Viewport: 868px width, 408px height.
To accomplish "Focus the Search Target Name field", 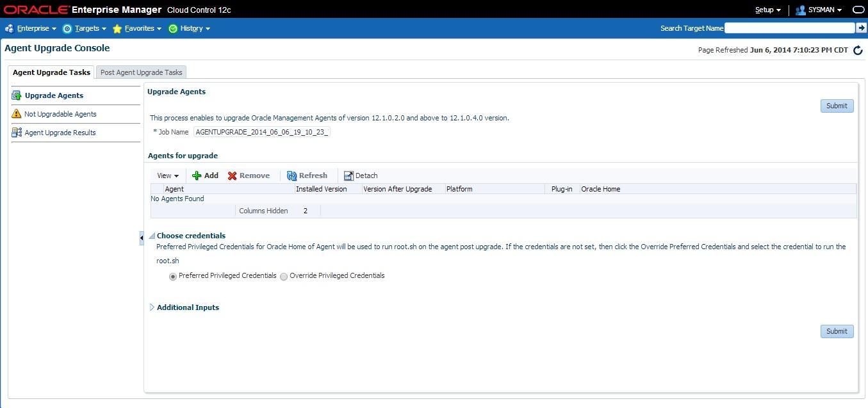I will [789, 28].
